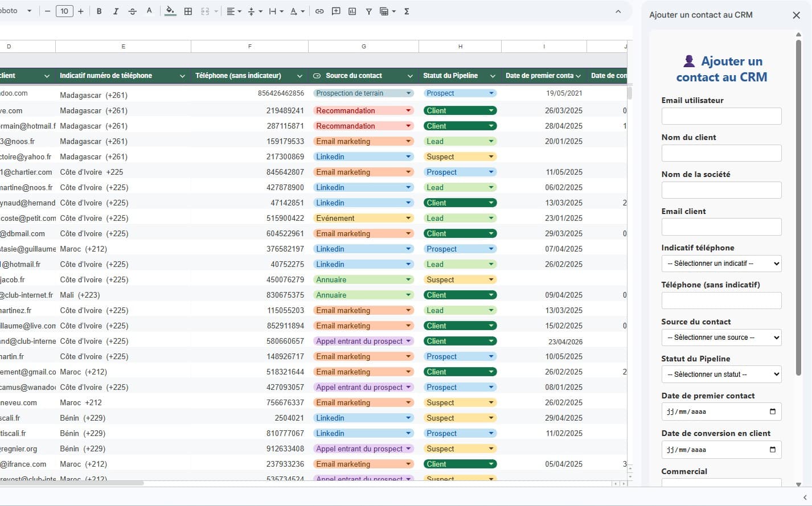Open the Prospection de terrain source chip
The height and width of the screenshot is (506, 812).
(363, 93)
